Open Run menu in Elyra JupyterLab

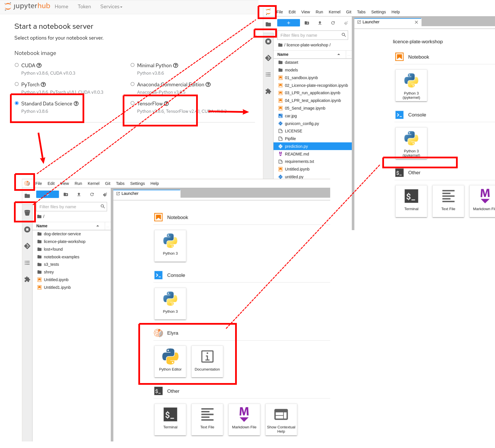(x=78, y=183)
